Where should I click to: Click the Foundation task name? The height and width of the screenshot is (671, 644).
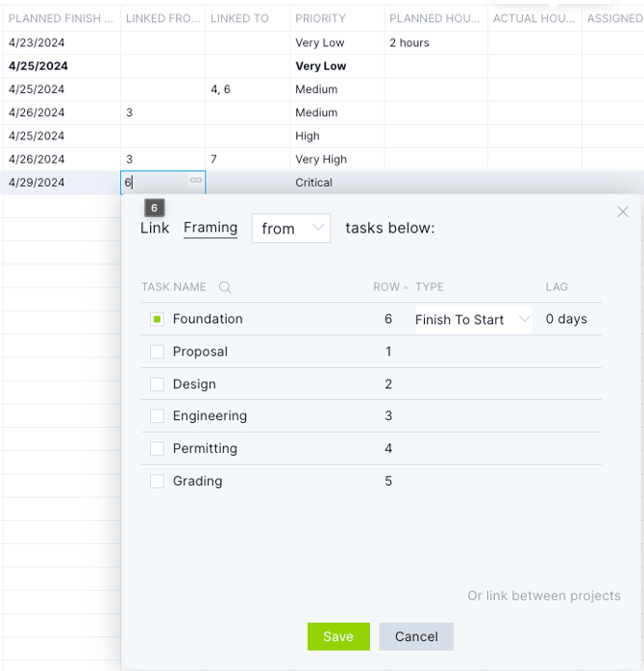point(208,319)
